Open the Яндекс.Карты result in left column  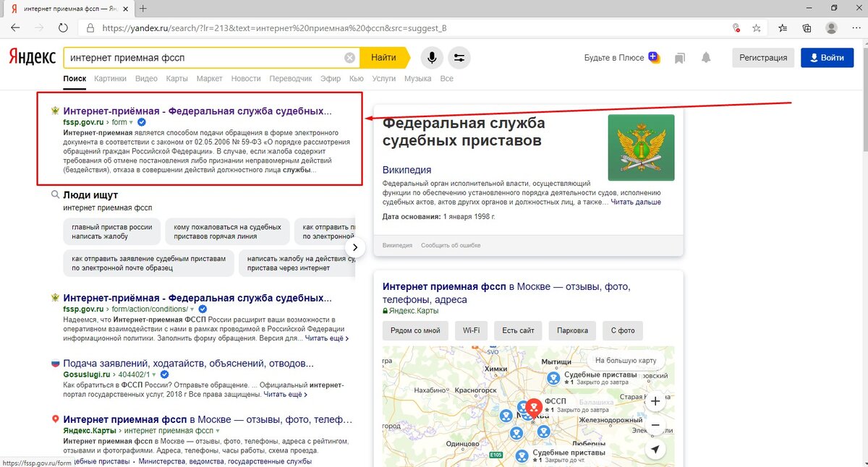tap(208, 419)
